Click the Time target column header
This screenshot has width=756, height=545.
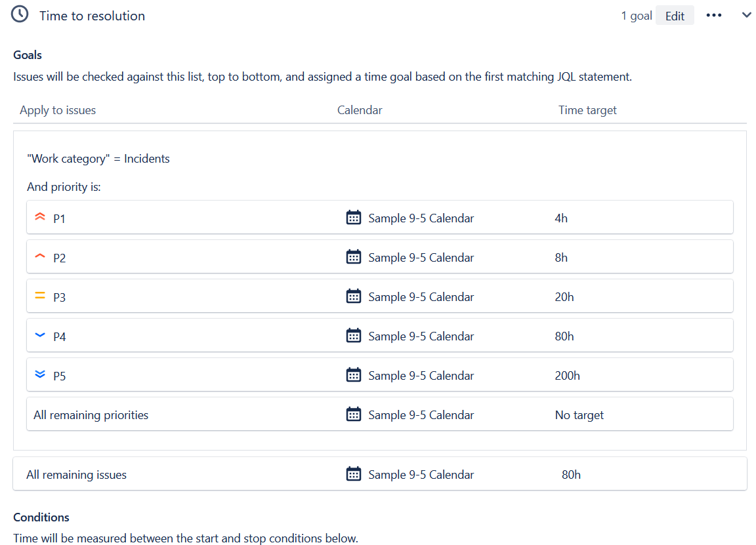coord(587,110)
